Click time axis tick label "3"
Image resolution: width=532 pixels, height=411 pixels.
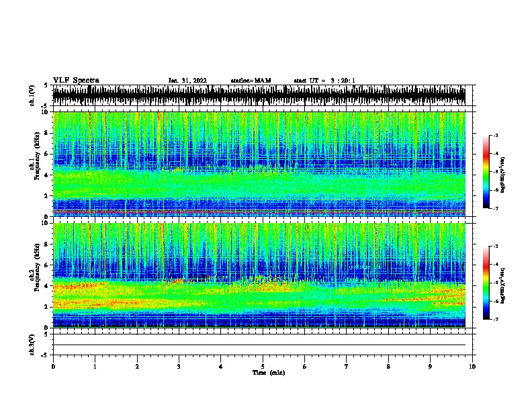[x=179, y=367]
